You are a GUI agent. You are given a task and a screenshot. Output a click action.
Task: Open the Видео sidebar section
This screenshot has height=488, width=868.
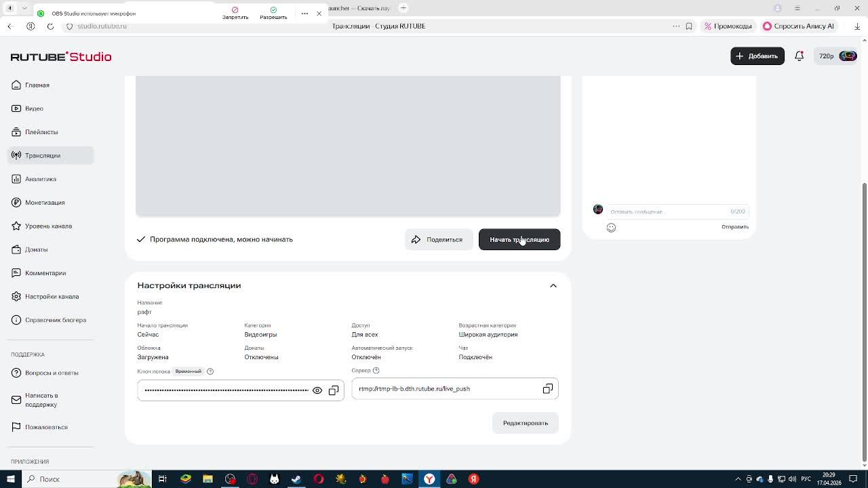point(50,108)
